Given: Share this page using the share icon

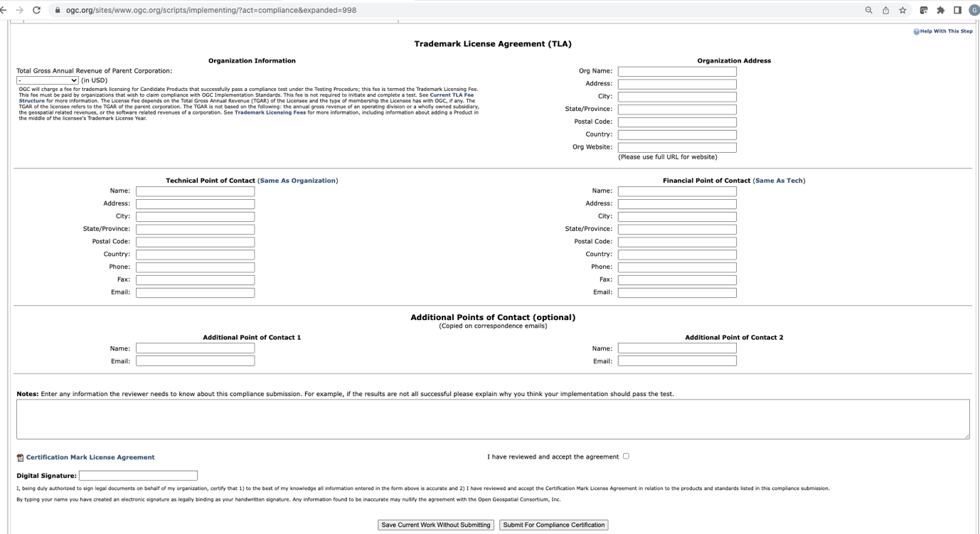Looking at the screenshot, I should pyautogui.click(x=885, y=10).
